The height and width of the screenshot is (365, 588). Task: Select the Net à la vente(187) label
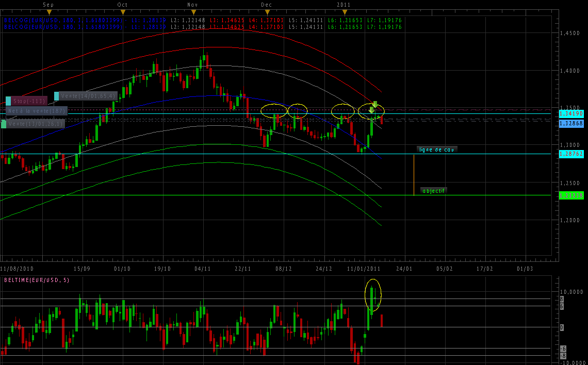pos(36,111)
